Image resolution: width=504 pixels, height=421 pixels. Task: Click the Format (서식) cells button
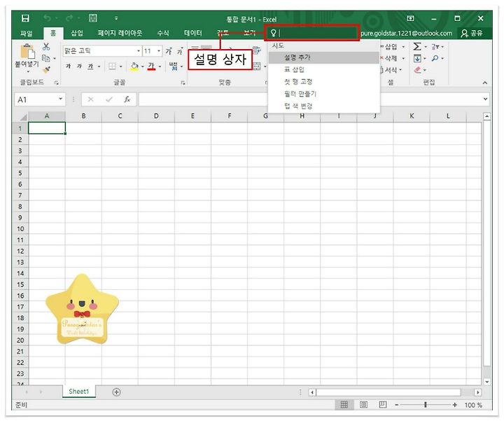click(x=390, y=70)
